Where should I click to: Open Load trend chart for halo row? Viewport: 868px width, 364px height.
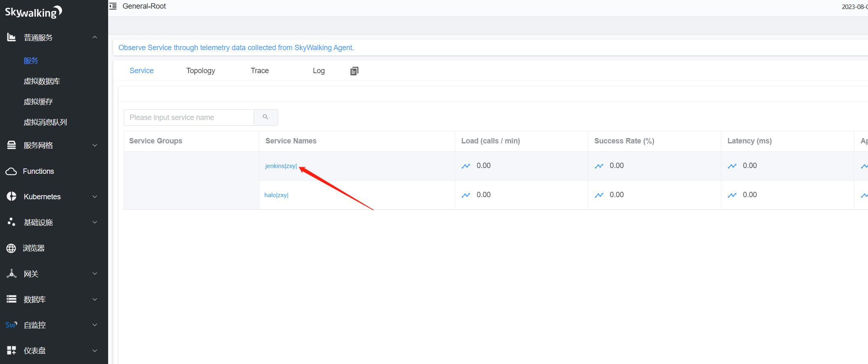click(x=466, y=195)
